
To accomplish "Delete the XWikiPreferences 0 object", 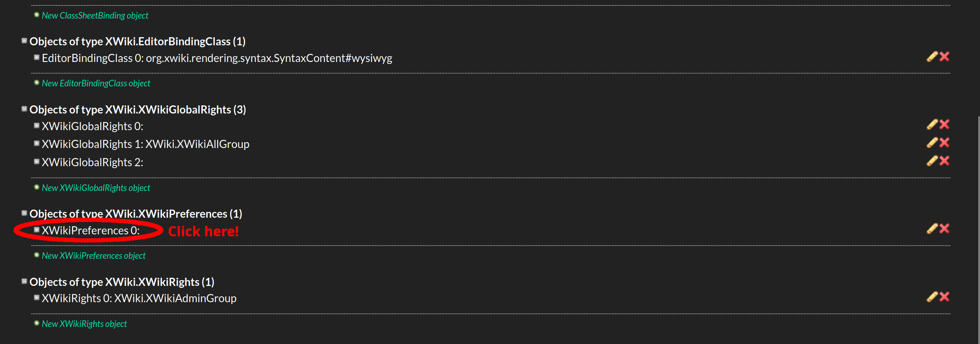I will [944, 229].
